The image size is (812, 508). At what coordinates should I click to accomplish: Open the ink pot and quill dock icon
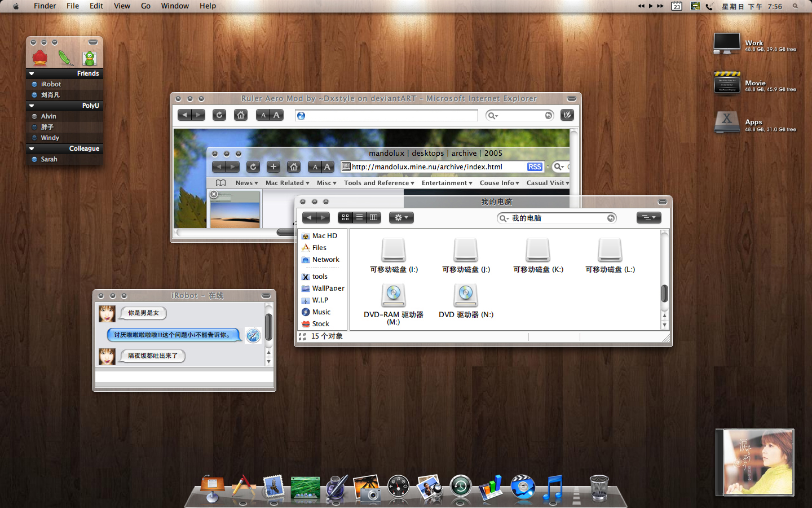click(x=336, y=488)
